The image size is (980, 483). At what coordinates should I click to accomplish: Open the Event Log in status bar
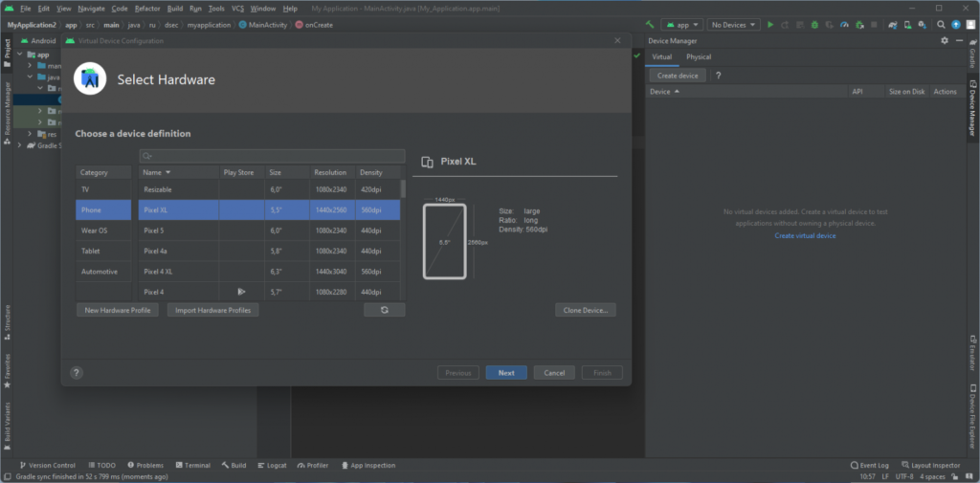pyautogui.click(x=869, y=466)
